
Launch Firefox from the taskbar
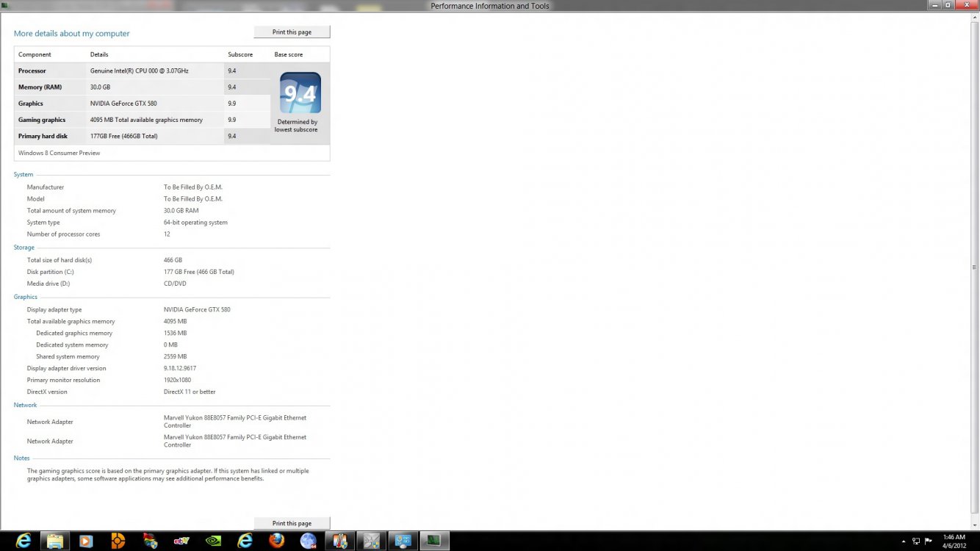coord(276,541)
